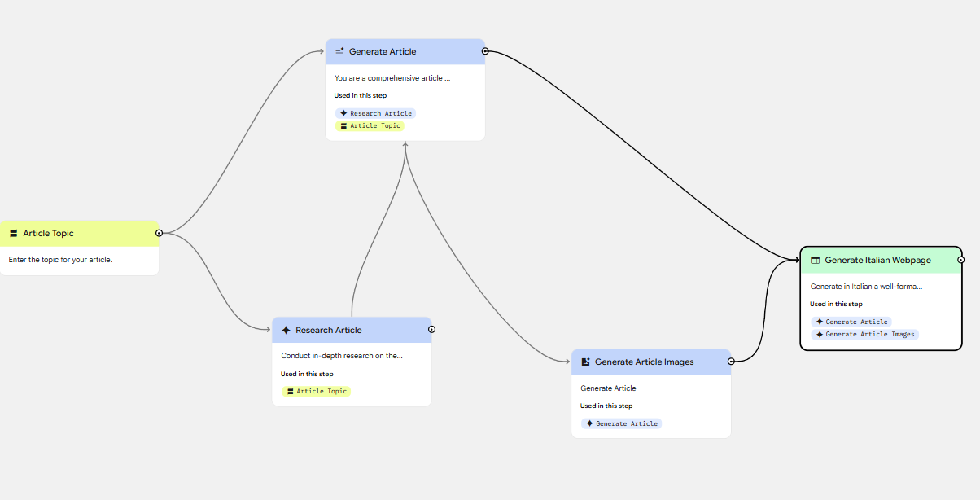
Task: Click output port on Article Topic node
Action: (x=159, y=234)
